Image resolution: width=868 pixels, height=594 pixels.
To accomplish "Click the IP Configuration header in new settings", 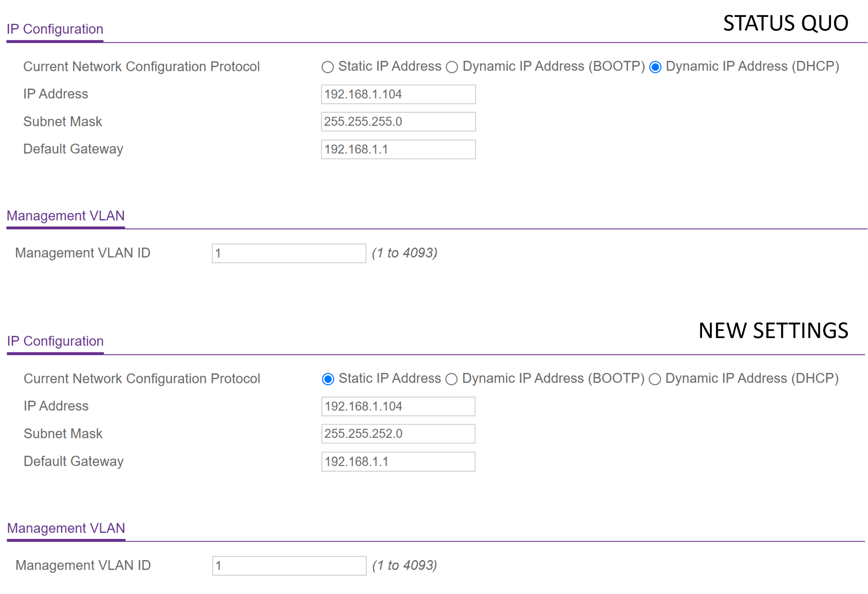I will point(55,341).
